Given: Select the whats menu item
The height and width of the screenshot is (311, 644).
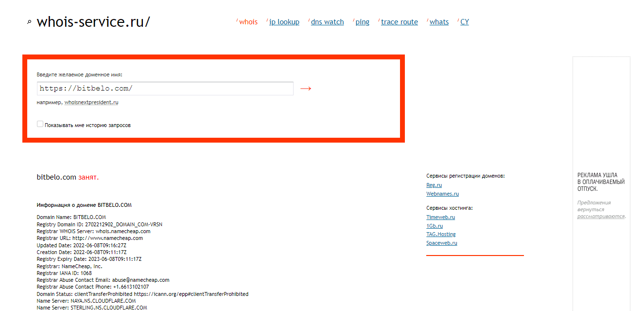Looking at the screenshot, I should click(x=439, y=22).
